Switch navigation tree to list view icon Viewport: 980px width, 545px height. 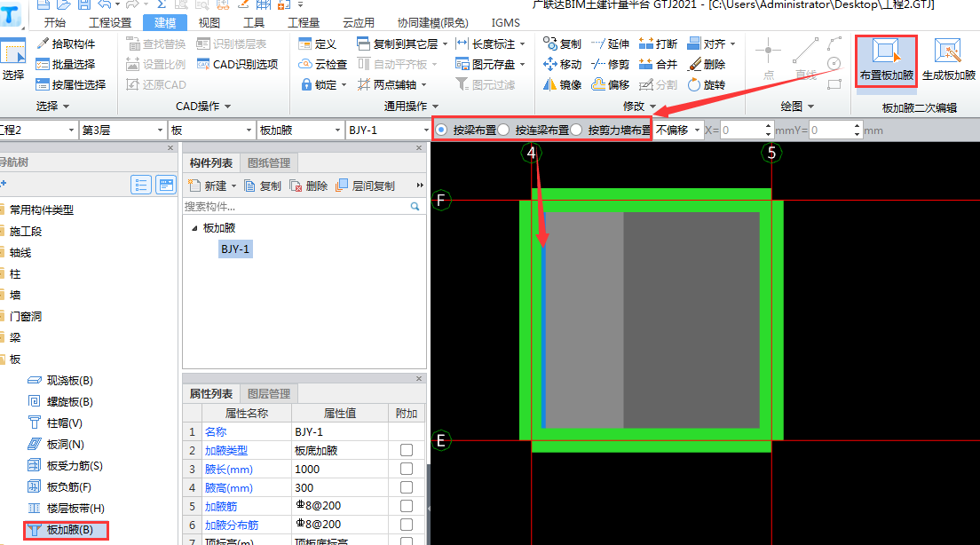click(x=141, y=185)
